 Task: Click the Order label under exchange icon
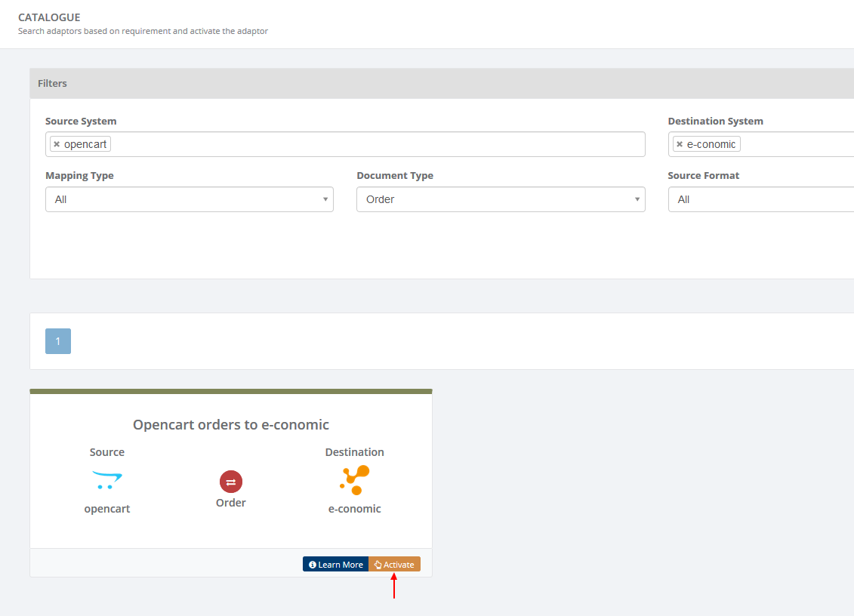pyautogui.click(x=231, y=503)
